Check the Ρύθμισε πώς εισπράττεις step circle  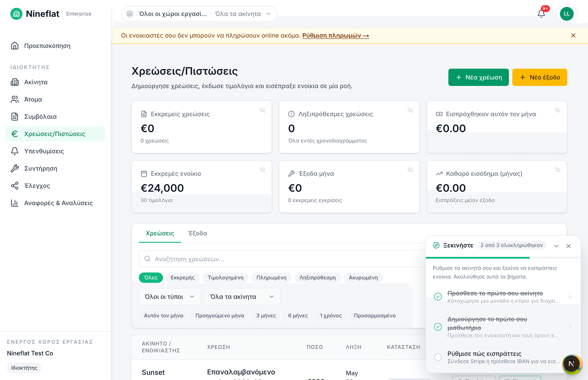438,357
